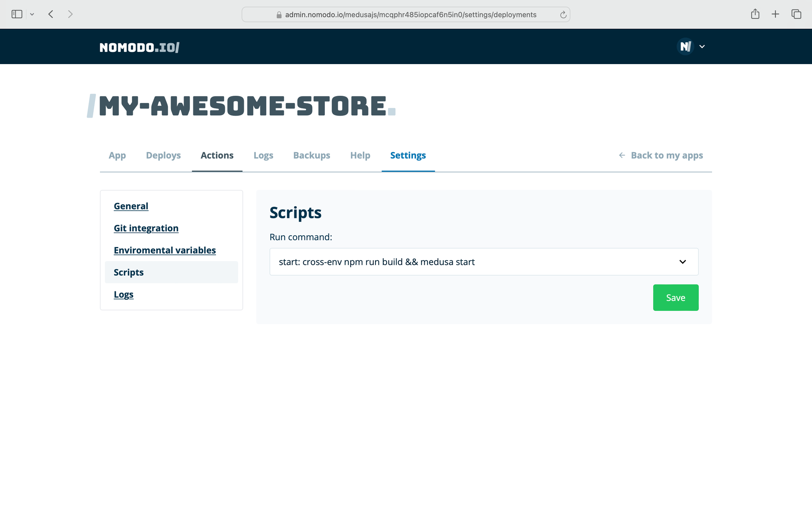
Task: Click the share icon in the toolbar
Action: click(x=755, y=14)
